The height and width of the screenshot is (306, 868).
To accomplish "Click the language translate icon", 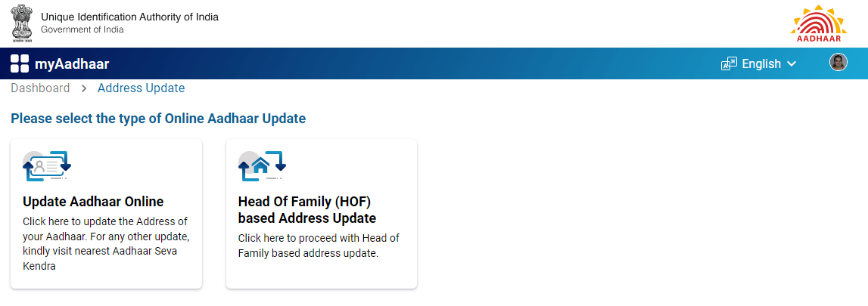I will (729, 64).
